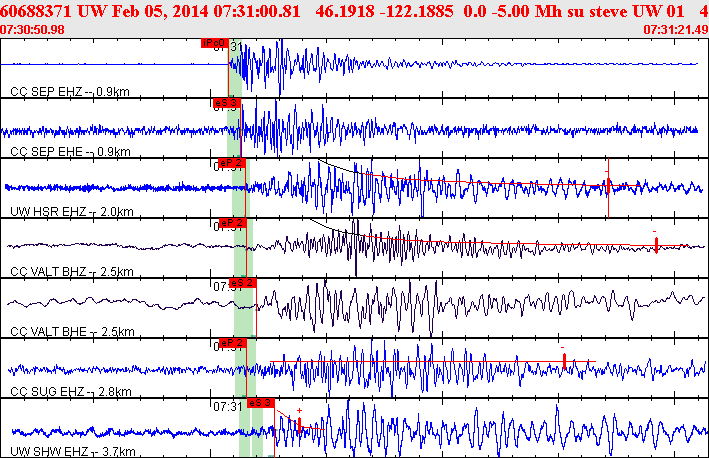The width and height of the screenshot is (709, 458).
Task: Click the UW HSR EHZ 2.0km channel label
Action: 70,212
